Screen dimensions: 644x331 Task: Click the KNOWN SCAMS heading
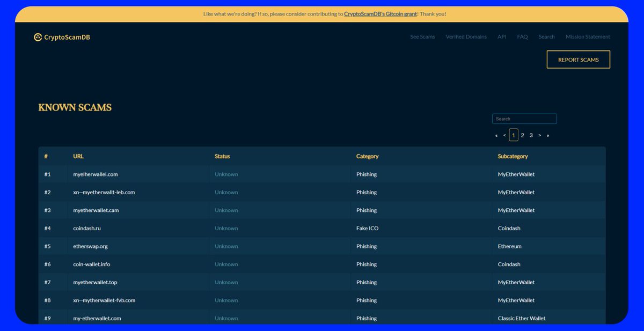point(75,107)
